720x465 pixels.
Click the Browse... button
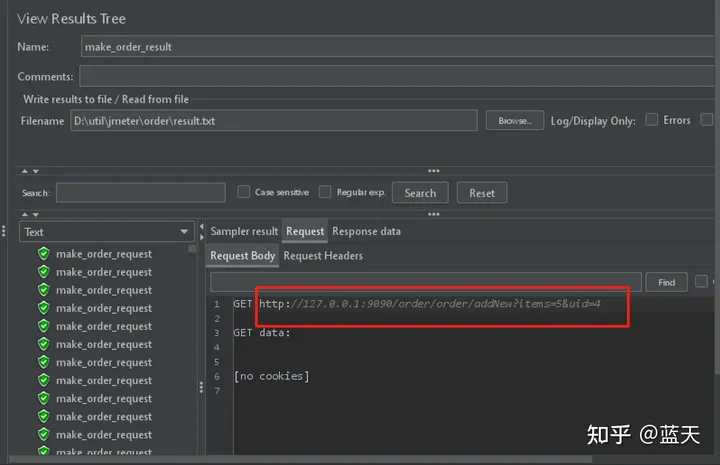[x=515, y=121]
